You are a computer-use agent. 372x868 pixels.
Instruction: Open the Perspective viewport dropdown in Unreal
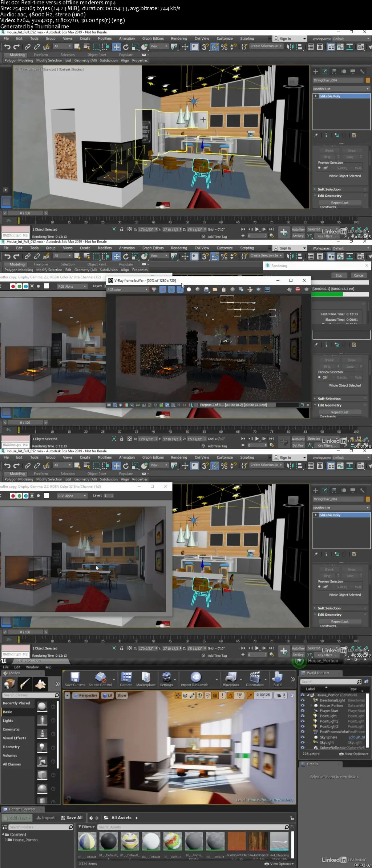[x=86, y=695]
